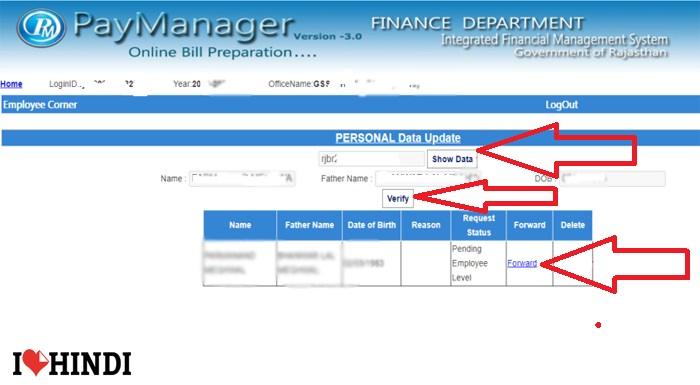Screen dimensions: 700x385
Task: Click the Delete column header
Action: 573,225
